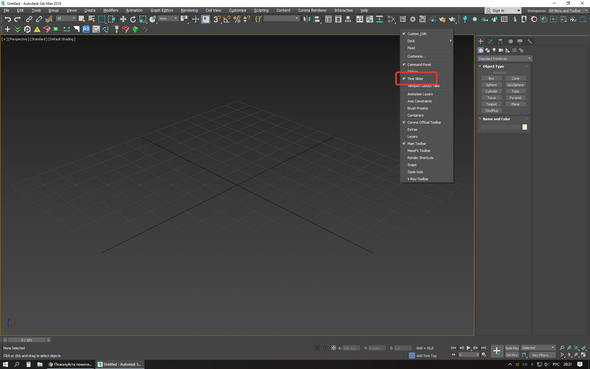This screenshot has width=590, height=369.
Task: Activate the Select and Link chain icon
Action: pos(29,19)
